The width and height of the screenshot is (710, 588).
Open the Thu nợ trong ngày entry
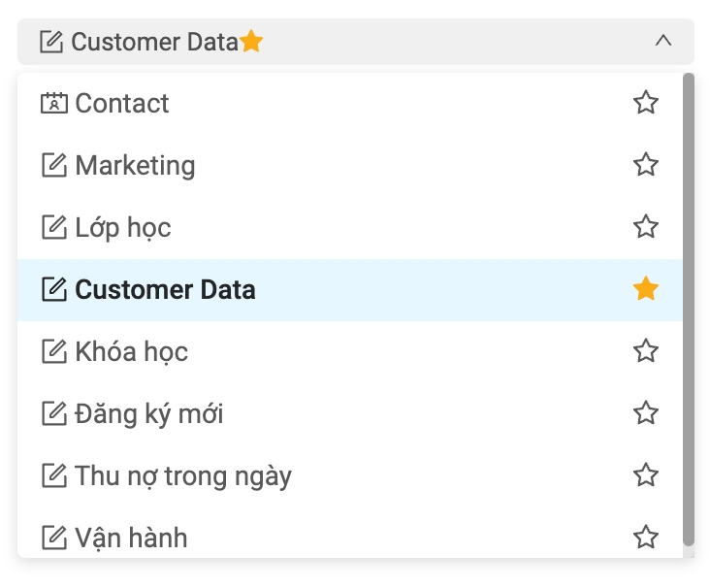[183, 476]
